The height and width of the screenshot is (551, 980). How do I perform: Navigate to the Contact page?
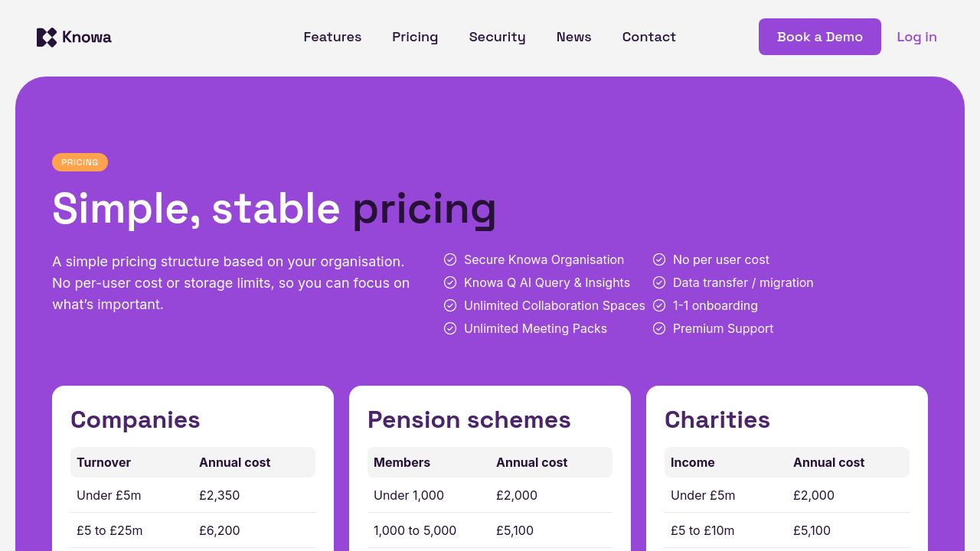point(648,37)
